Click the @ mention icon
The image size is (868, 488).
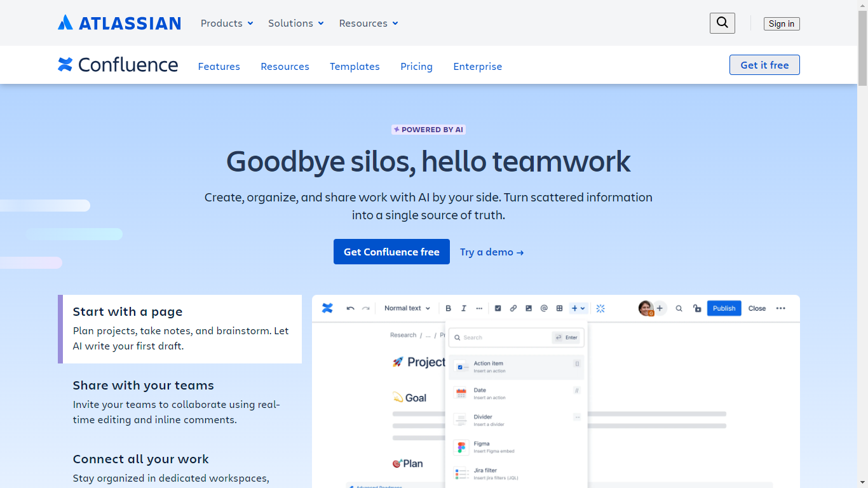click(544, 308)
